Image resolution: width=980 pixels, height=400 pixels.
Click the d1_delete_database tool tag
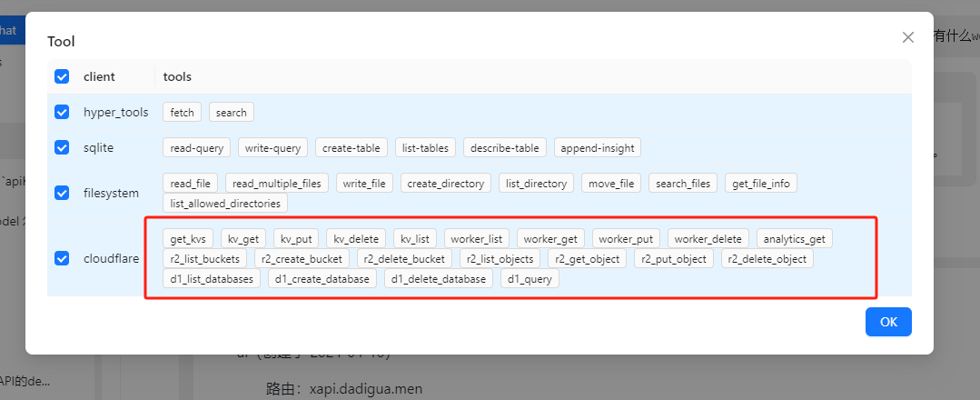pos(439,278)
